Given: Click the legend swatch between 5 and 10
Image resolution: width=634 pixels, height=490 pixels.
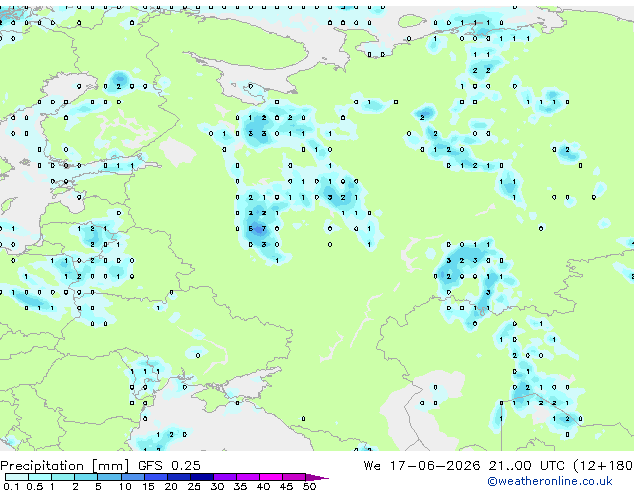Looking at the screenshot, I should tap(109, 477).
